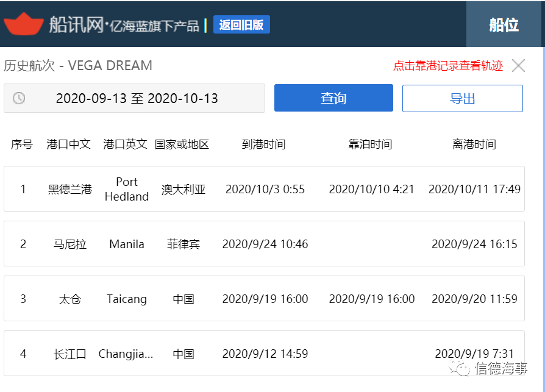Click arrival time 2020/10/3 0:55
The height and width of the screenshot is (392, 545).
pyautogui.click(x=265, y=190)
